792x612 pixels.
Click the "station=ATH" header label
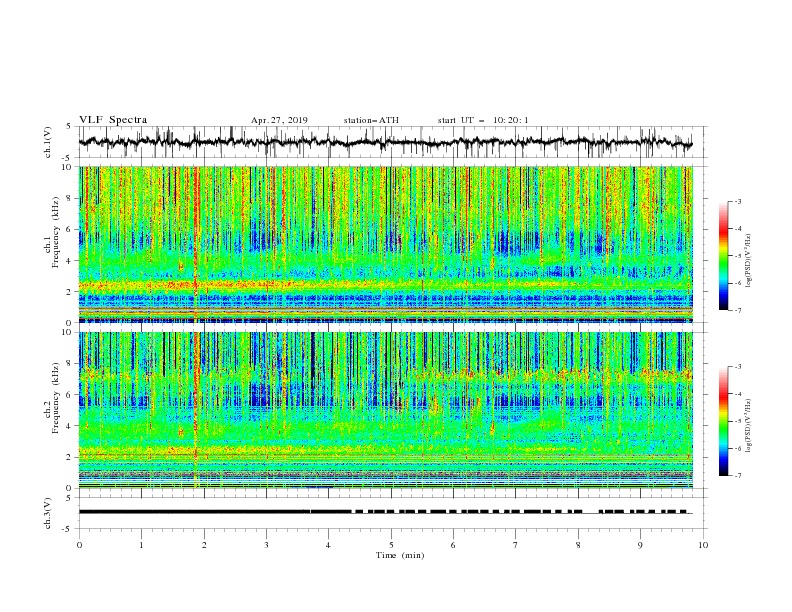coord(371,120)
